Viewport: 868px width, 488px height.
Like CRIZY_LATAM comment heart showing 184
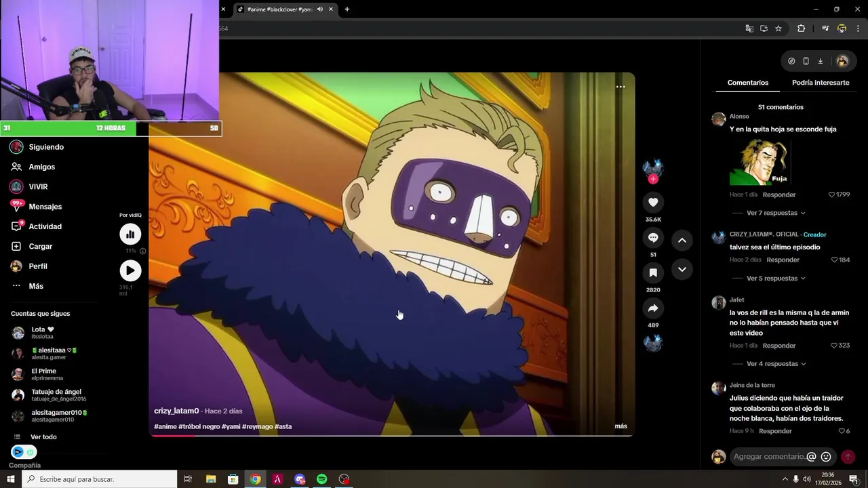[835, 260]
